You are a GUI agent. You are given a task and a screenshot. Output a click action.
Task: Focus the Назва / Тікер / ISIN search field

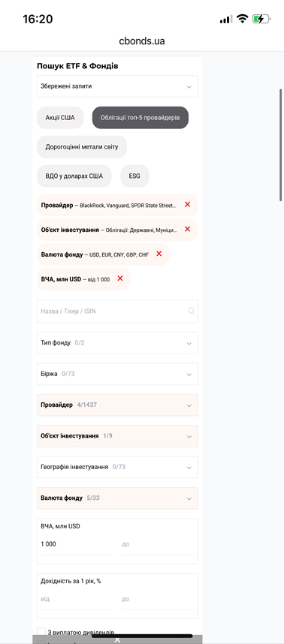tap(117, 311)
